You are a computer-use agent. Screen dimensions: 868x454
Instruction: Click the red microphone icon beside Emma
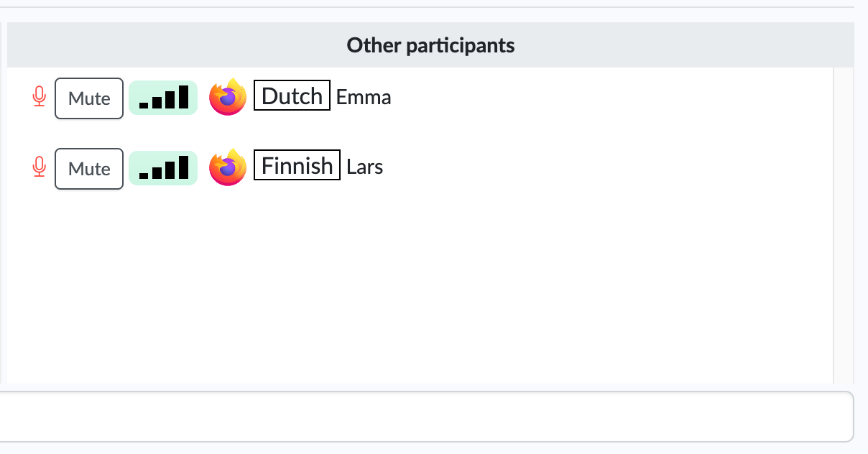click(x=40, y=97)
